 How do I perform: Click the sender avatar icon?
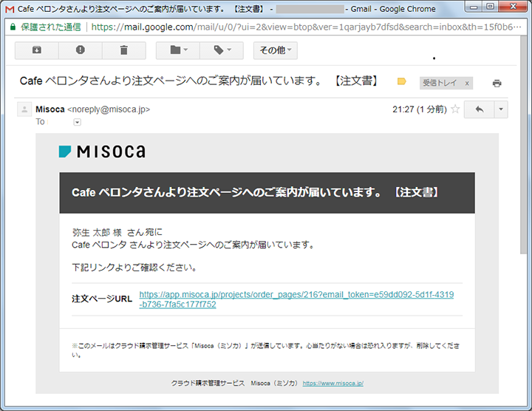click(x=24, y=109)
